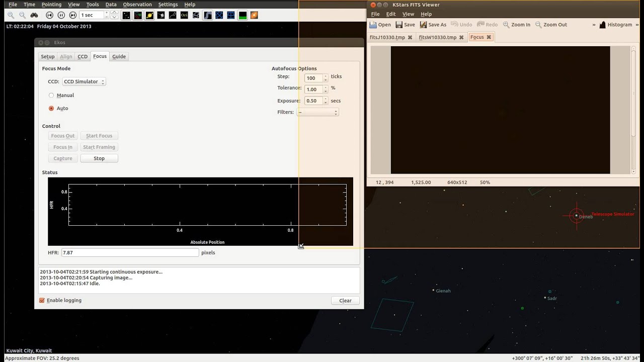
Task: Switch to the Guide tab
Action: tap(119, 56)
